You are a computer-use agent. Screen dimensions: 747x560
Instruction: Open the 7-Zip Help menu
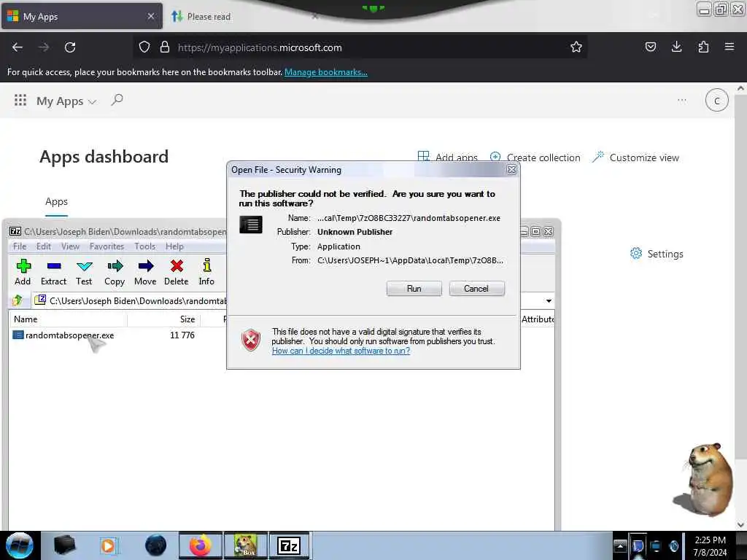(174, 246)
